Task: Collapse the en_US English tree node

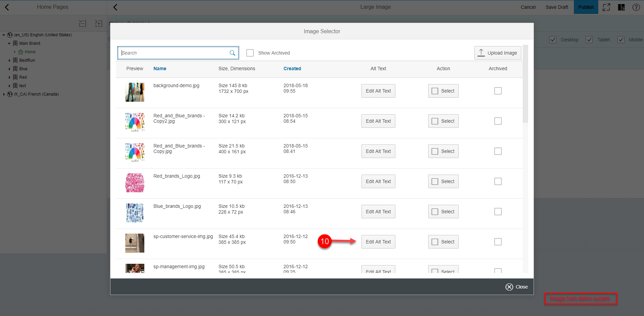Action: click(4, 35)
